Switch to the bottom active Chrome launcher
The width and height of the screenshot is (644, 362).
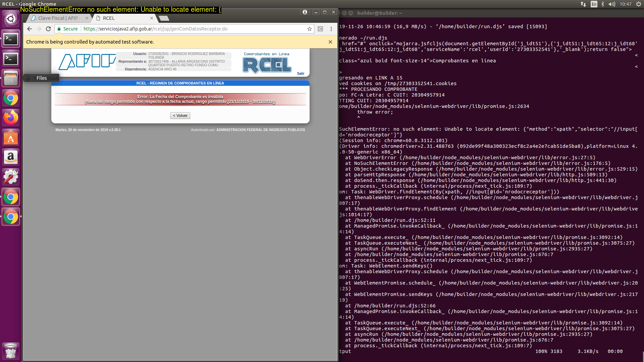coord(11,217)
